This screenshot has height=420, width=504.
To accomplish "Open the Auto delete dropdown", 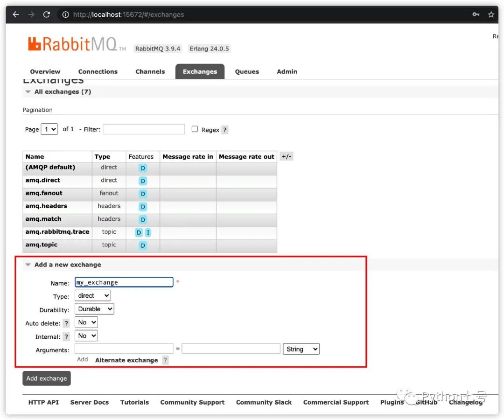I will tap(86, 322).
